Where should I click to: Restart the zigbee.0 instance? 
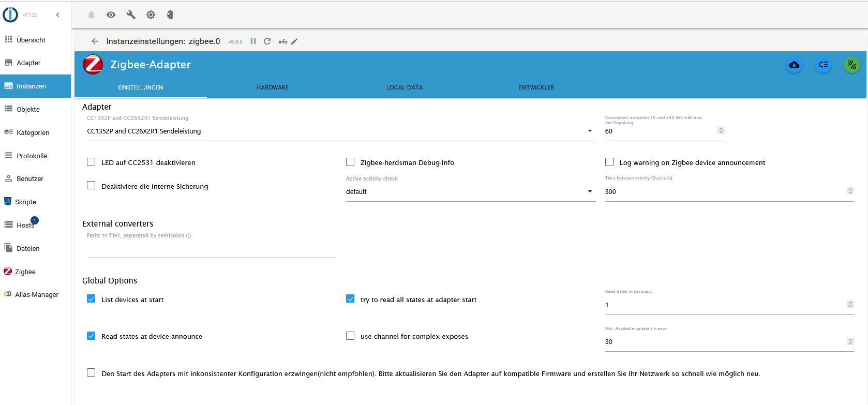point(267,41)
